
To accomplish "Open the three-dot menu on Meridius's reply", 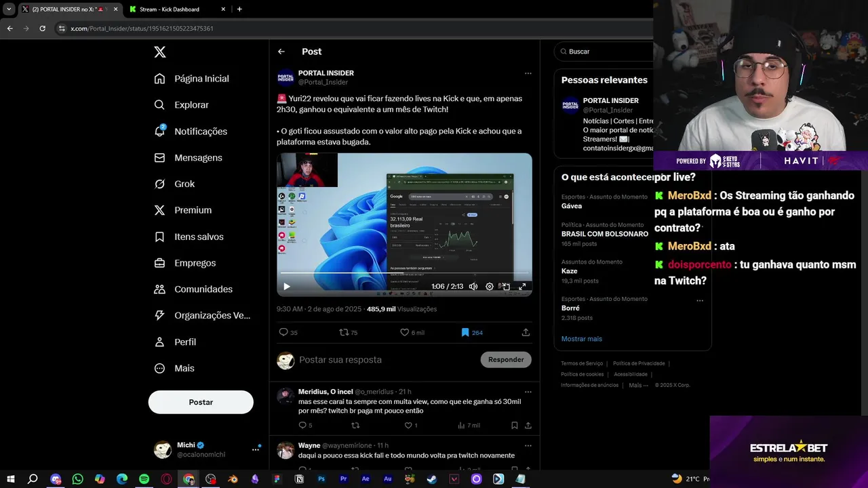I will [x=528, y=392].
